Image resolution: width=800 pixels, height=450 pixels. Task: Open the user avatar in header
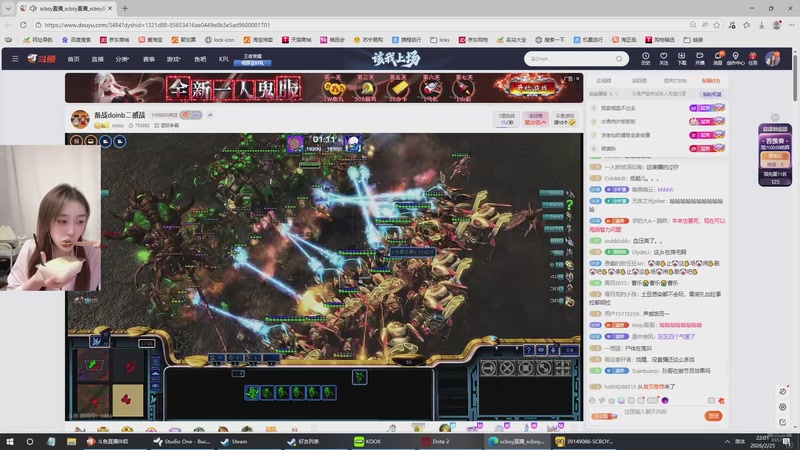pos(772,59)
